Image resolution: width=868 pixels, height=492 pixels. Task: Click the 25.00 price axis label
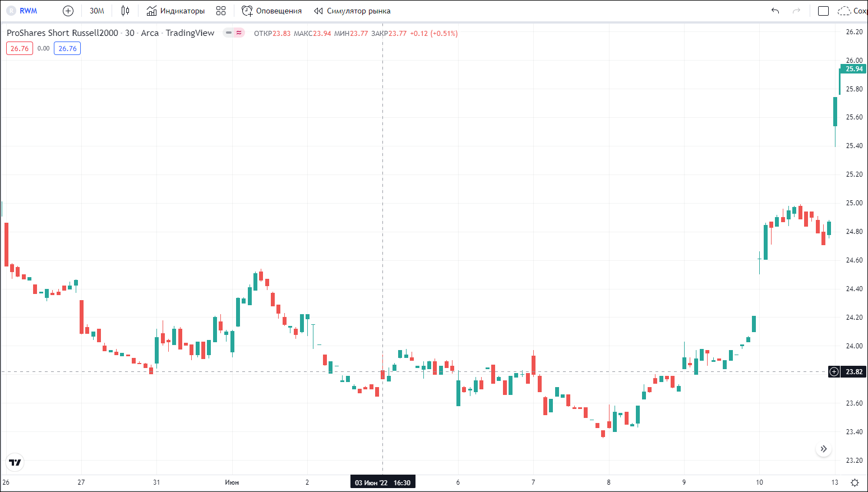pos(854,203)
